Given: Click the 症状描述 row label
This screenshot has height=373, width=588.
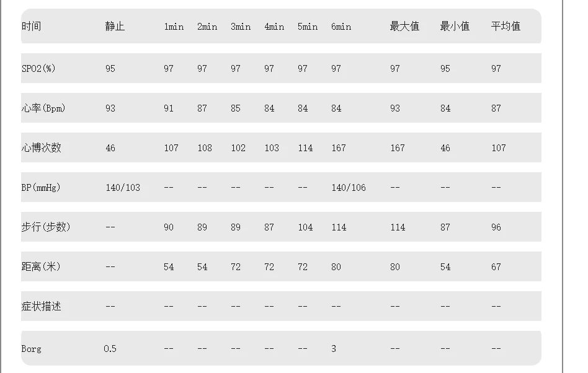Looking at the screenshot, I should [x=41, y=306].
